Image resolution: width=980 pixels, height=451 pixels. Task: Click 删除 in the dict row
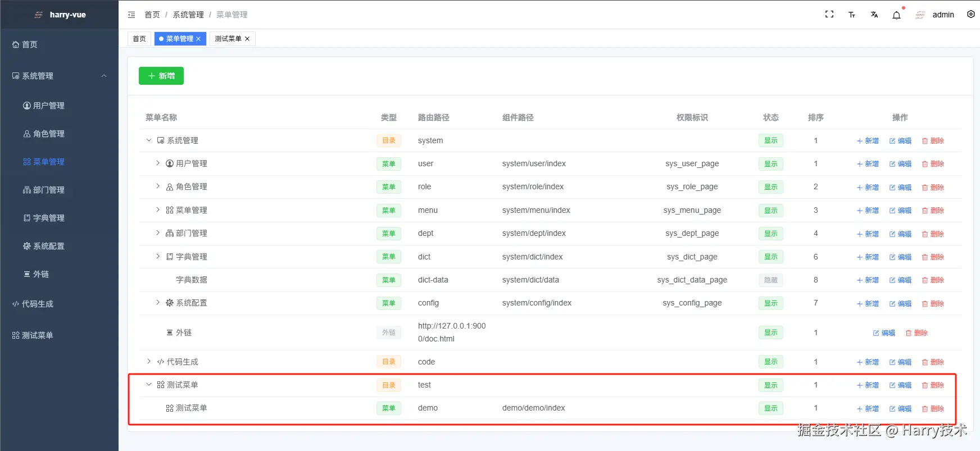coord(933,257)
